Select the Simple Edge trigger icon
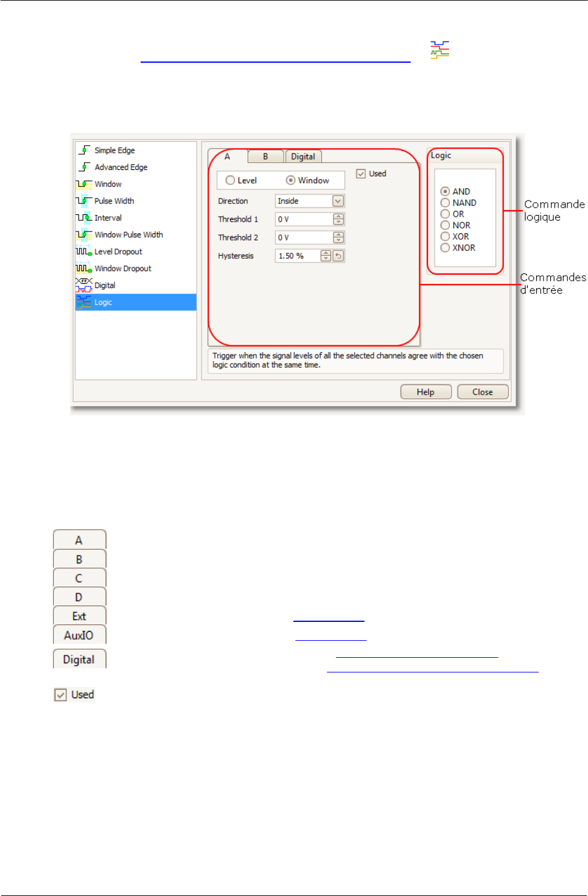This screenshot has height=896, width=588. coord(85,150)
